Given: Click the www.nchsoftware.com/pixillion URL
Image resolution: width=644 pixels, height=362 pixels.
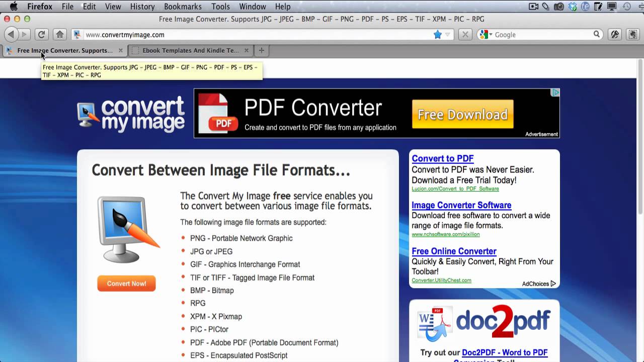Looking at the screenshot, I should (x=446, y=234).
